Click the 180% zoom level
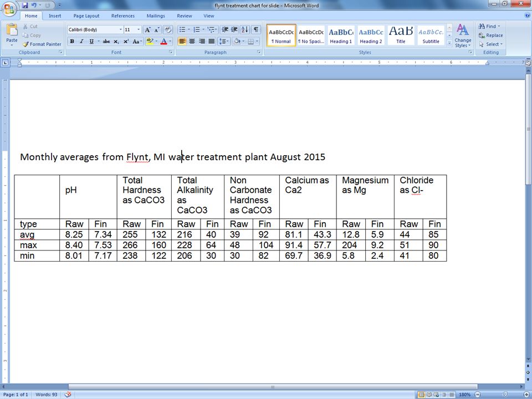 pos(465,395)
